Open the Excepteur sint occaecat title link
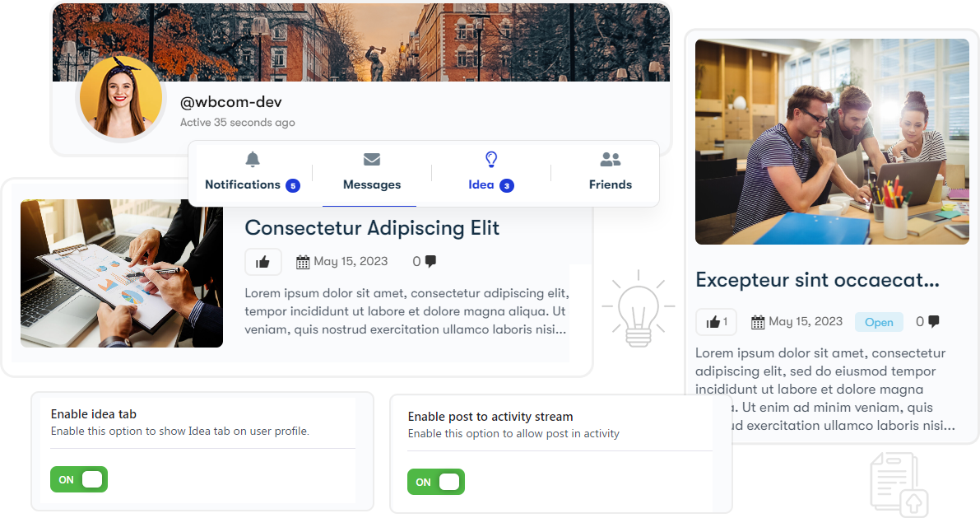Viewport: 980px width, 518px height. [818, 280]
